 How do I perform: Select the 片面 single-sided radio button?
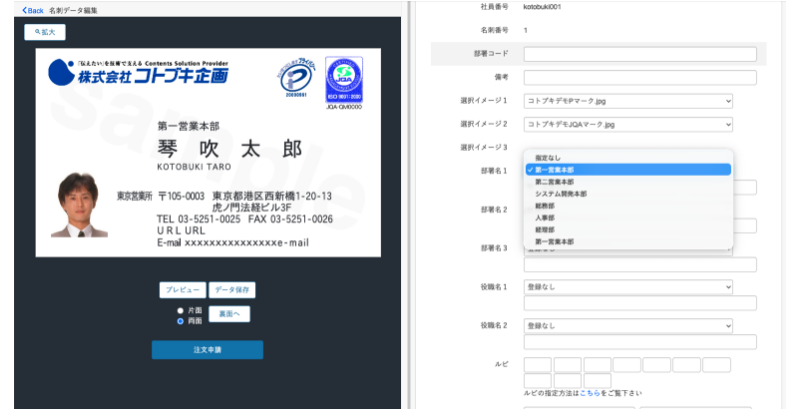[x=180, y=310]
